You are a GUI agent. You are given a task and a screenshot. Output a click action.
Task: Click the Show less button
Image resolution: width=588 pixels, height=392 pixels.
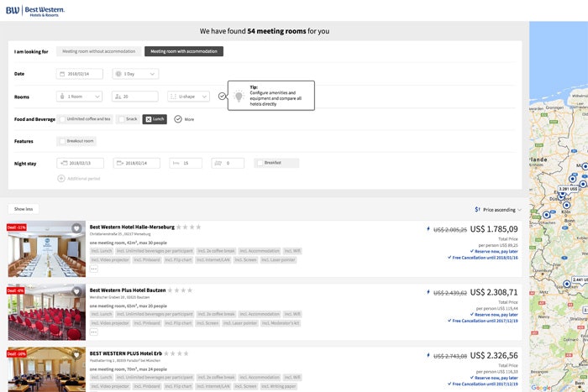tap(24, 209)
